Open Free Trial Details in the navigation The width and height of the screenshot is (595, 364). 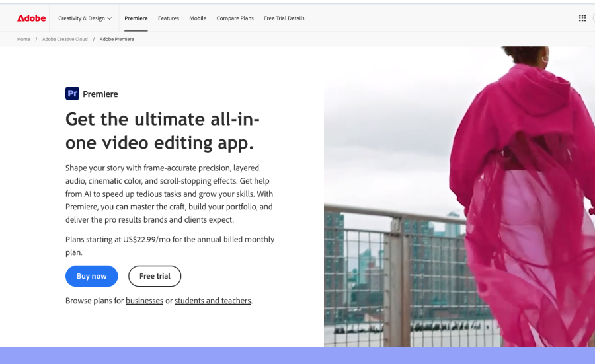(284, 18)
